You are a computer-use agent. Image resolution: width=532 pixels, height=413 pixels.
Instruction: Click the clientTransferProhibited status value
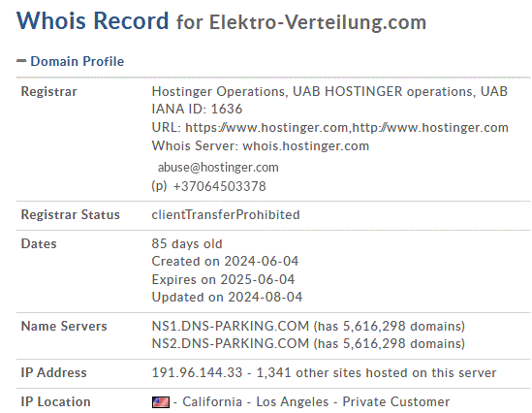click(226, 215)
